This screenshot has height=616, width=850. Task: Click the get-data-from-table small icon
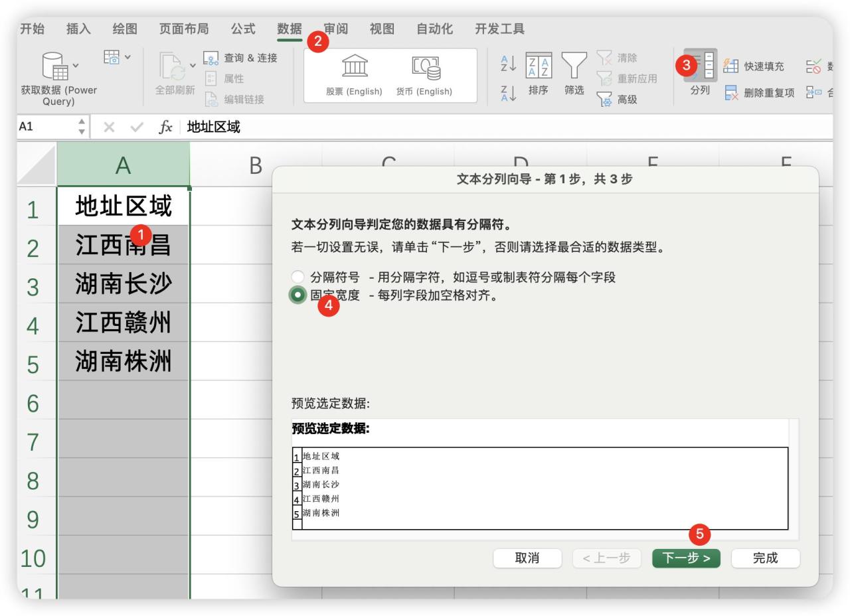click(x=111, y=58)
